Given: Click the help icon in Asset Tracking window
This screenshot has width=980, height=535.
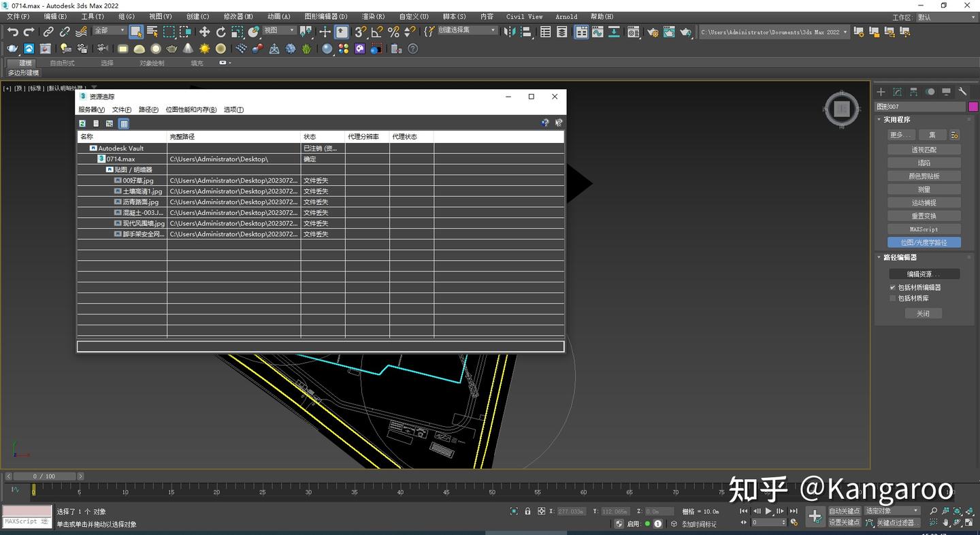Looking at the screenshot, I should pos(545,123).
